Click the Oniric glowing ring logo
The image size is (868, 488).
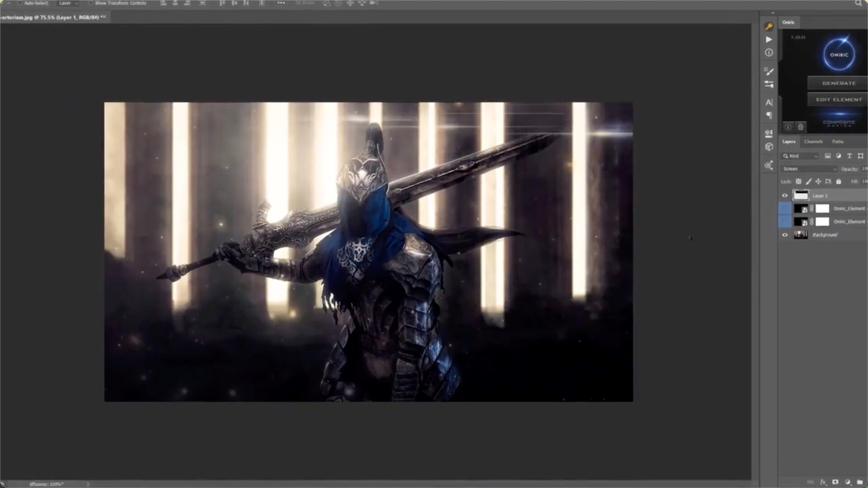[x=839, y=55]
